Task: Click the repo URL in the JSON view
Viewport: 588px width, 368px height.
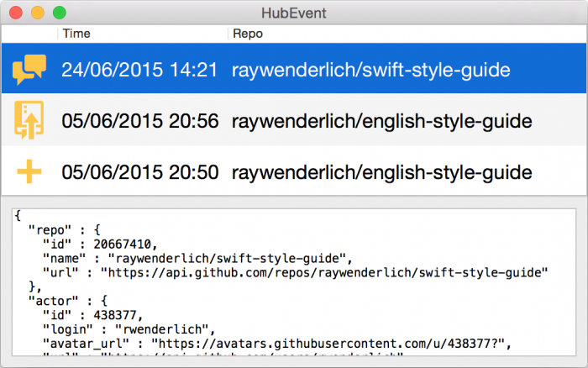Action: [x=324, y=272]
